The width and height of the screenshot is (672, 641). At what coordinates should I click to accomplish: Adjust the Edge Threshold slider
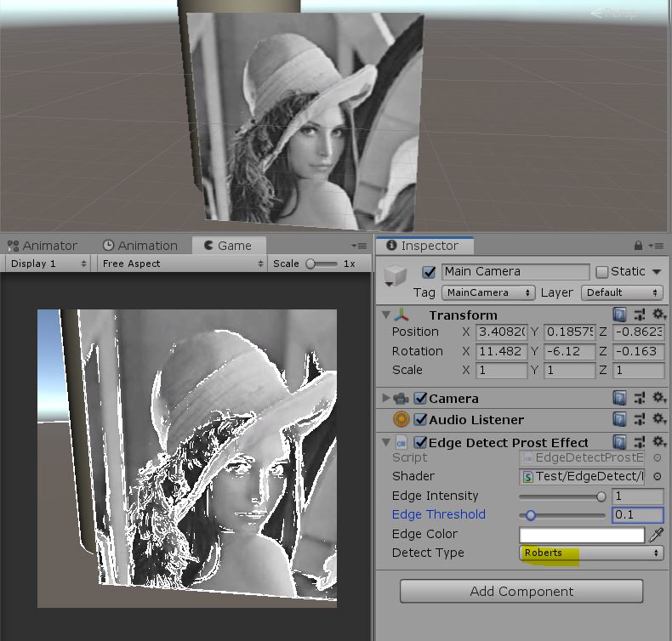562,515
